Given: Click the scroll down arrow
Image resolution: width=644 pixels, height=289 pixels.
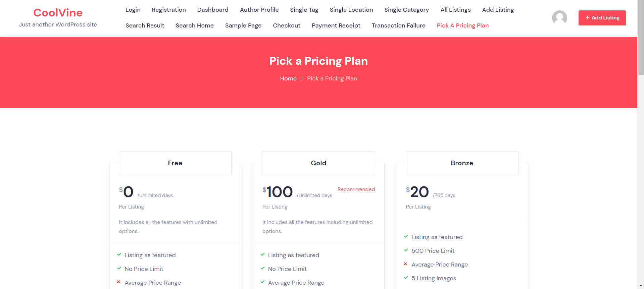Looking at the screenshot, I should [641, 286].
